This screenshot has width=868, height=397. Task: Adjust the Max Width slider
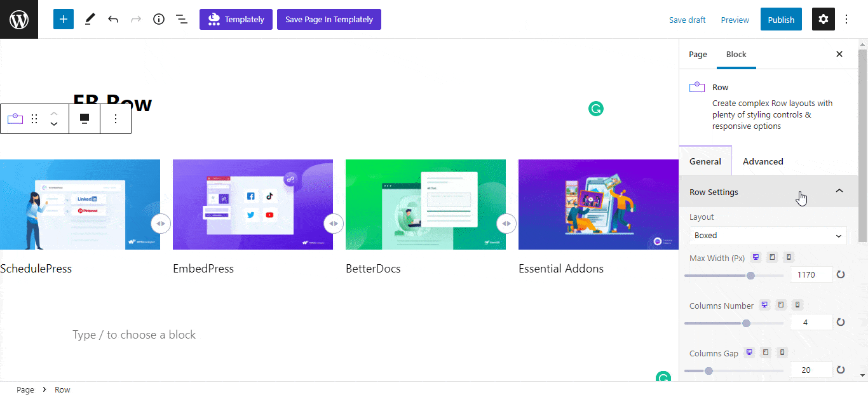point(734,276)
